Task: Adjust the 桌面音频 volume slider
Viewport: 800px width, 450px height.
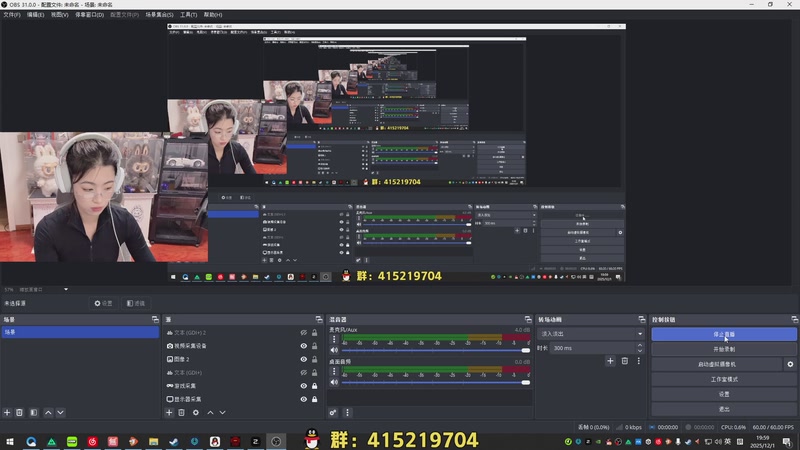Action: coord(436,382)
